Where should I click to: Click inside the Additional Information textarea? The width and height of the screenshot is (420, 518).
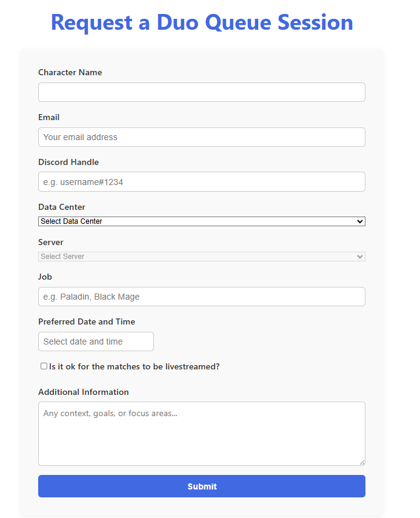tap(201, 433)
